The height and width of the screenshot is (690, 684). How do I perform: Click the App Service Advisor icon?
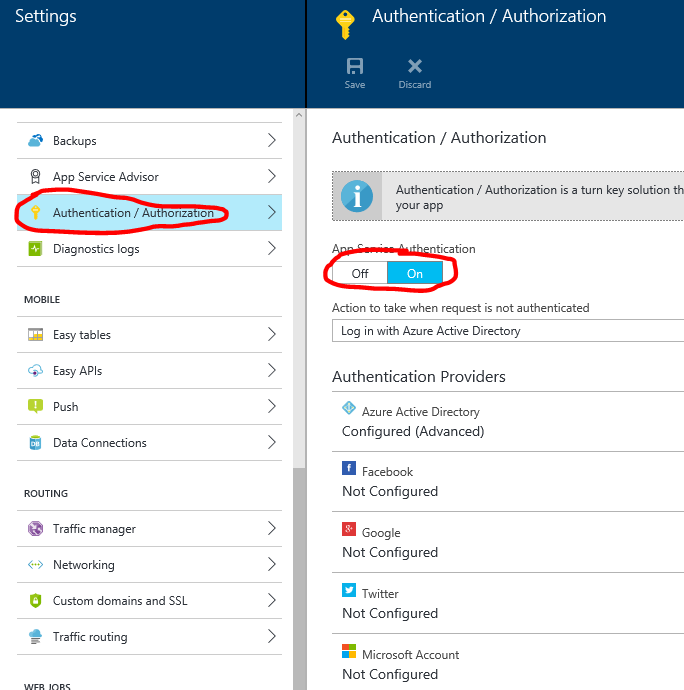pos(36,177)
